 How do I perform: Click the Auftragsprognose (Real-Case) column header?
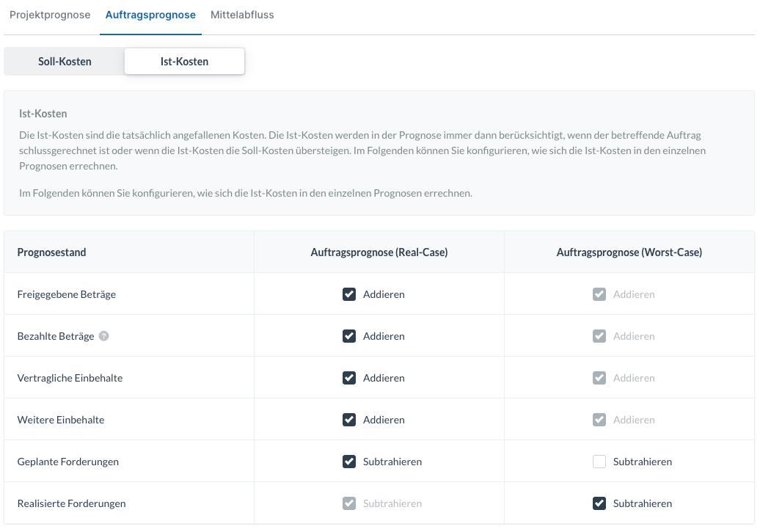tap(379, 252)
